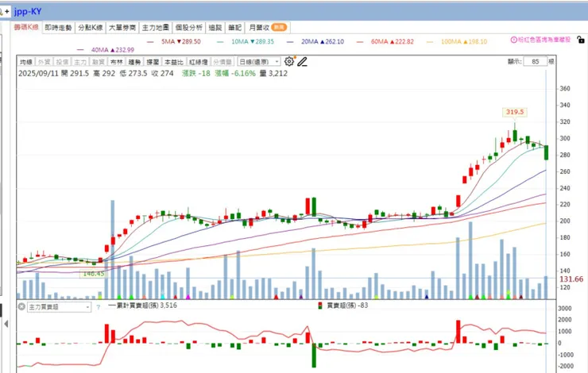Click the 漲幅 -6.16% value
Image resolution: width=588 pixels, height=373 pixels.
point(235,73)
